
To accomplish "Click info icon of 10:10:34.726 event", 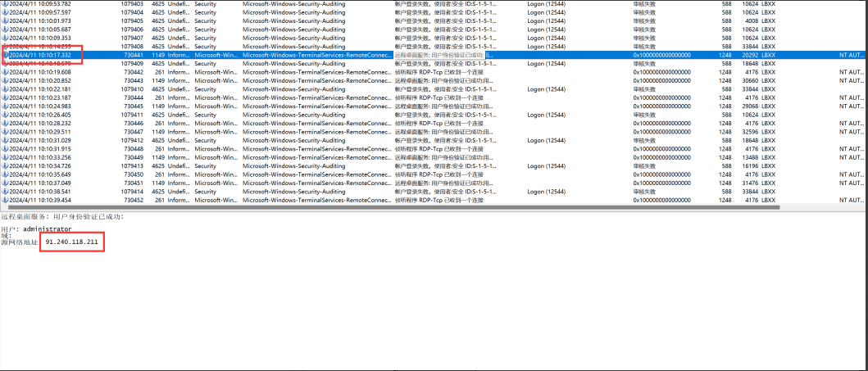I will click(5, 166).
